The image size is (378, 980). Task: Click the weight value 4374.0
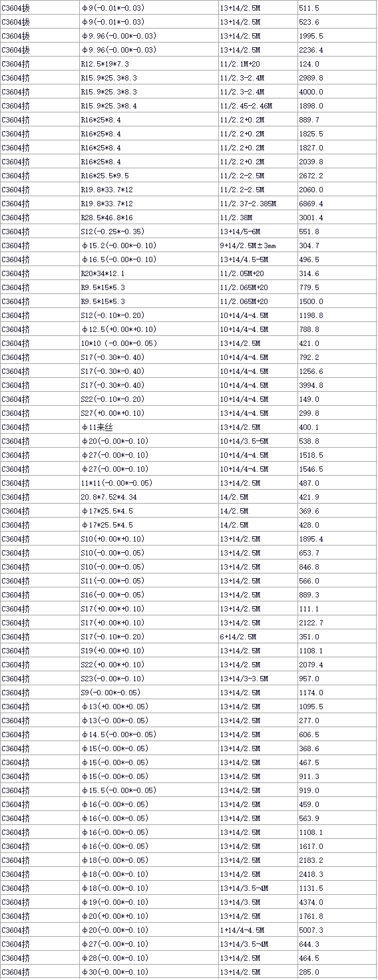point(337,902)
